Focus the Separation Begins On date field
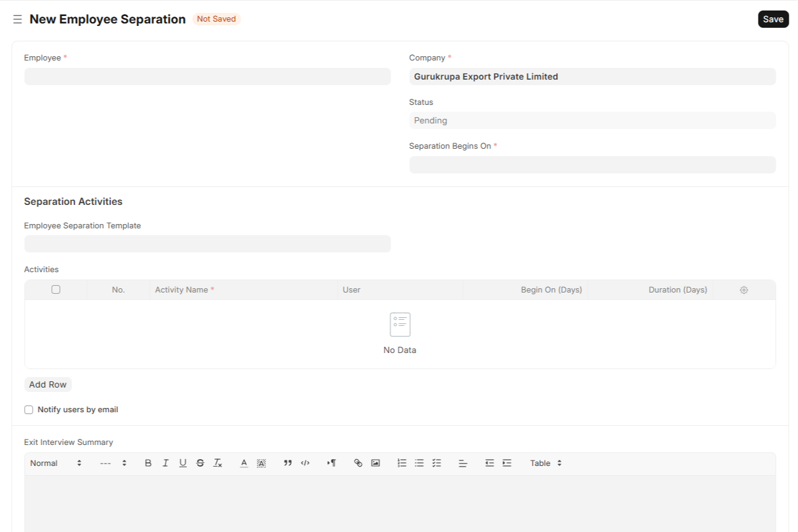Viewport: 798px width, 532px height. (592, 165)
